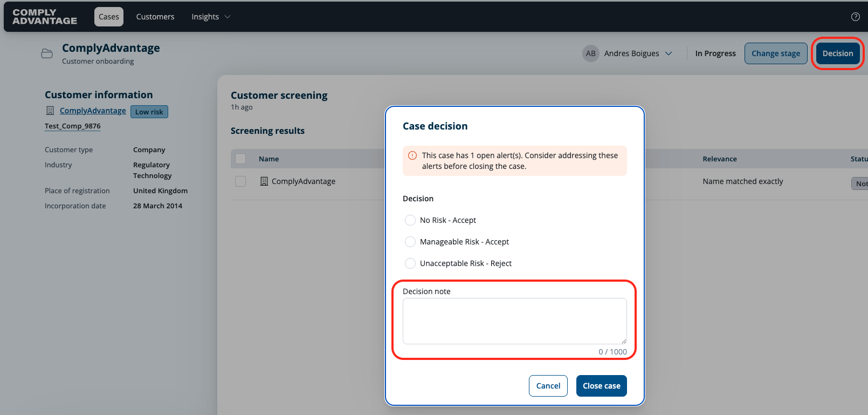Click the Low risk badge
This screenshot has height=415, width=868.
[x=149, y=112]
